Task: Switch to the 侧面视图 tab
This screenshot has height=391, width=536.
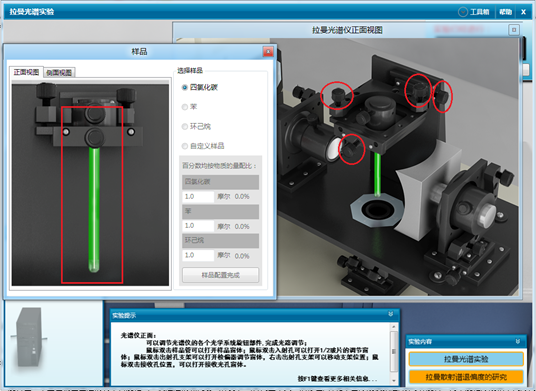Action: pos(59,72)
